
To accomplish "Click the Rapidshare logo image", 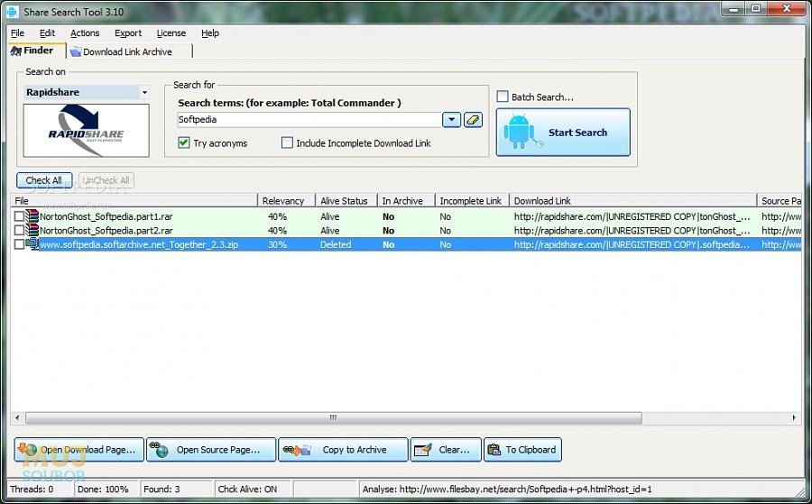I will tap(87, 131).
